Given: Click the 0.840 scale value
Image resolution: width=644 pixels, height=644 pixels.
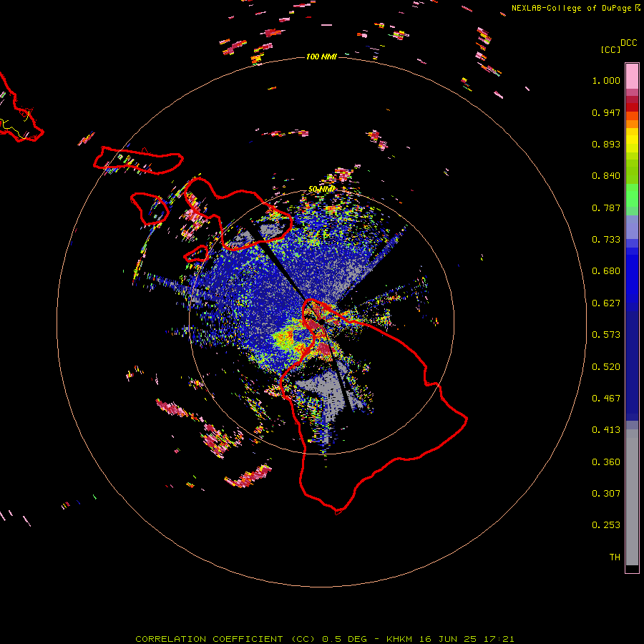Looking at the screenshot, I should point(606,176).
